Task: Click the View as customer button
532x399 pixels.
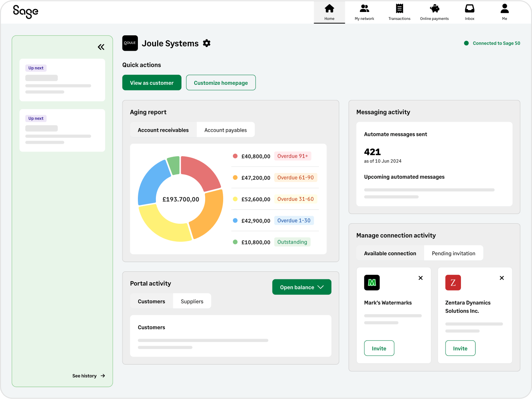Action: click(152, 82)
